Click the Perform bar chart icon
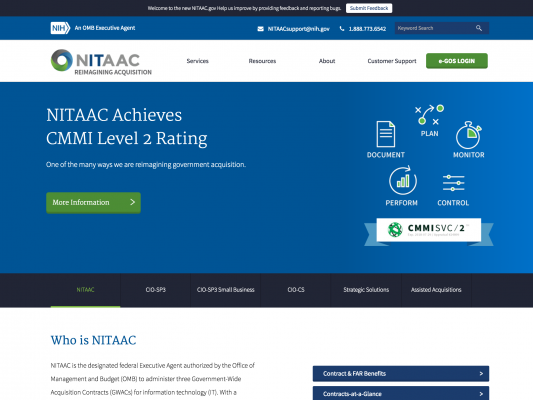Screen dimensions: 533x400 click(402, 180)
